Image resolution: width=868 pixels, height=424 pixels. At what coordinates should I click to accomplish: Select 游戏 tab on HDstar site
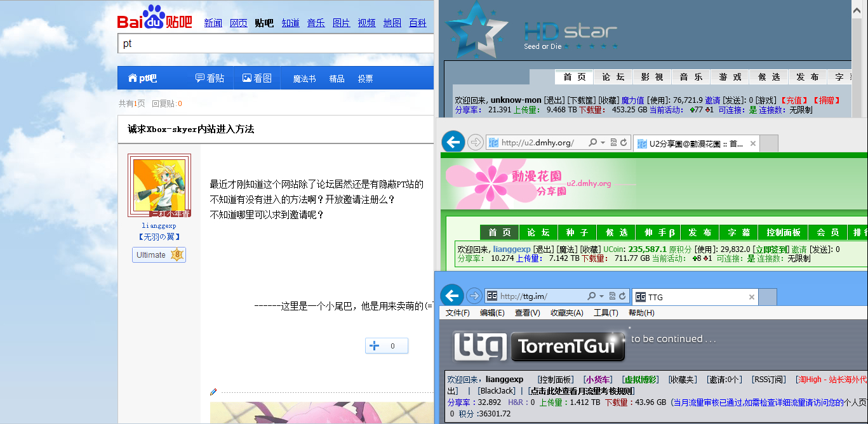click(730, 77)
